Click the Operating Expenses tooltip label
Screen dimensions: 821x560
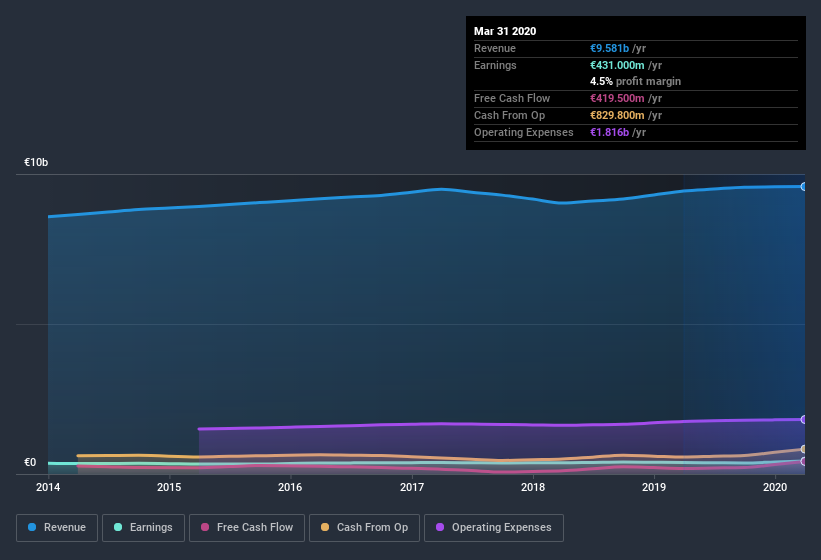523,132
